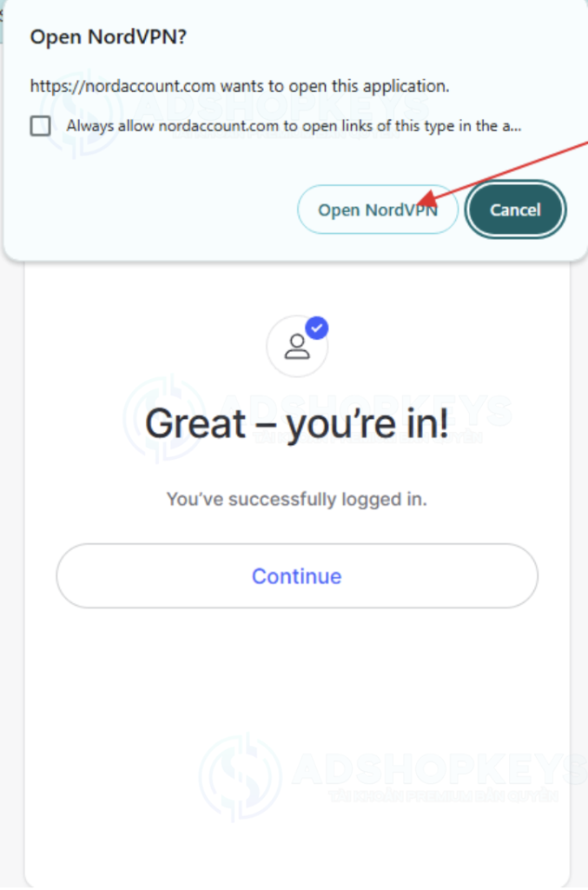This screenshot has height=890, width=588.
Task: Click the https://nordaccount.com request text
Action: 240,86
